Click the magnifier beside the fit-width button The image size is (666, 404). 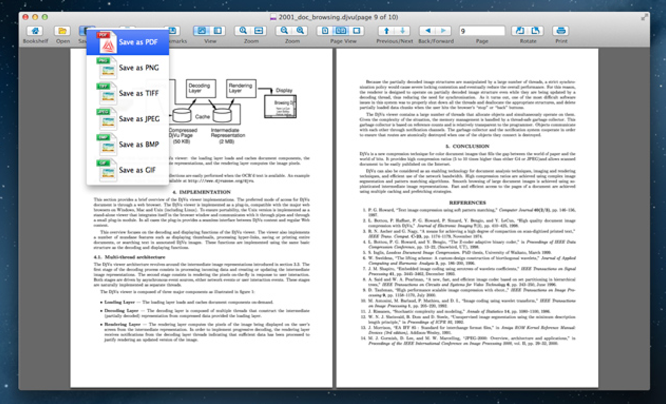coord(243,31)
